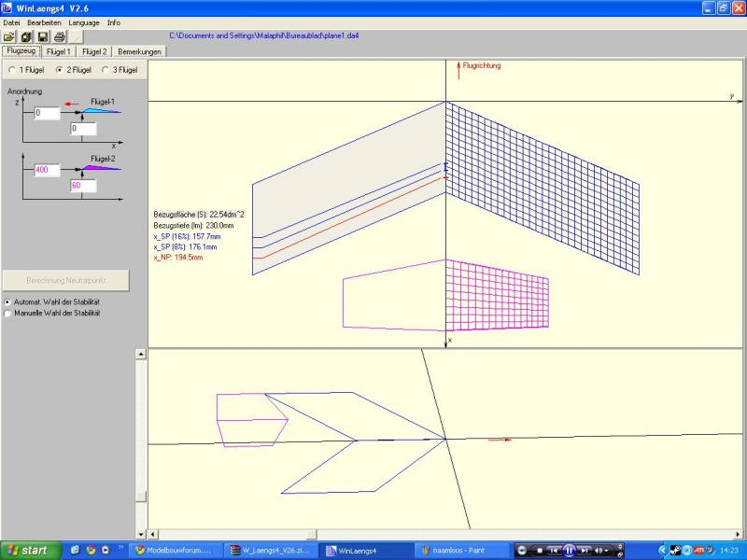747x560 pixels.
Task: Switch to the Bemerkungen tab
Action: pos(139,51)
